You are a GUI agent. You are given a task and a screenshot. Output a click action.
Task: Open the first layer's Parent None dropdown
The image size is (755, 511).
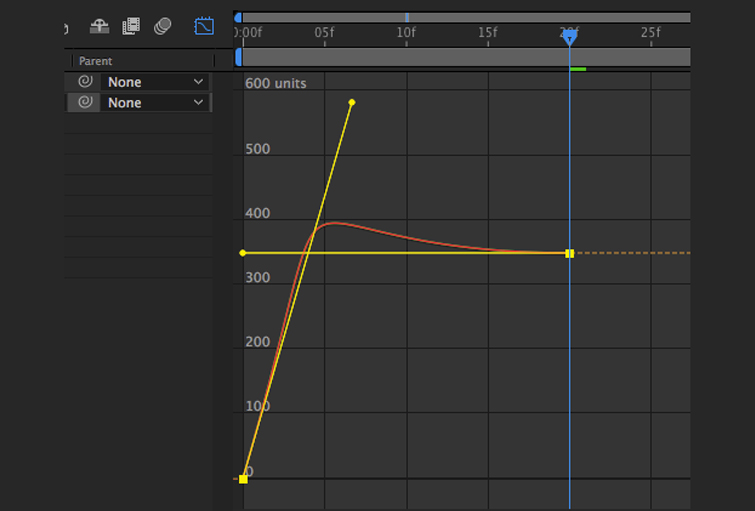[155, 82]
